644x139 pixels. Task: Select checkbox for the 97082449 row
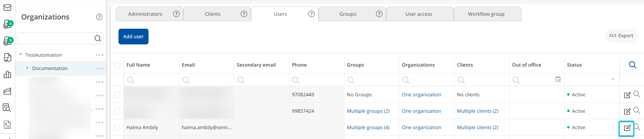click(x=117, y=95)
